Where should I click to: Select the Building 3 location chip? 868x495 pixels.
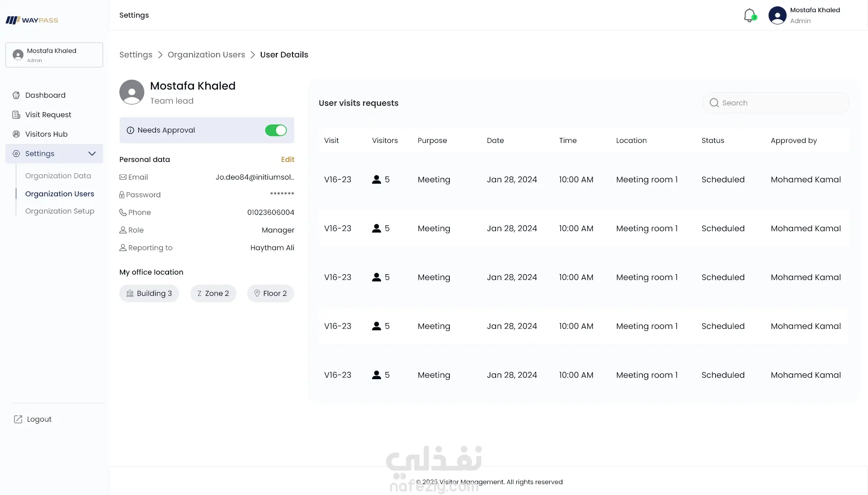(149, 293)
